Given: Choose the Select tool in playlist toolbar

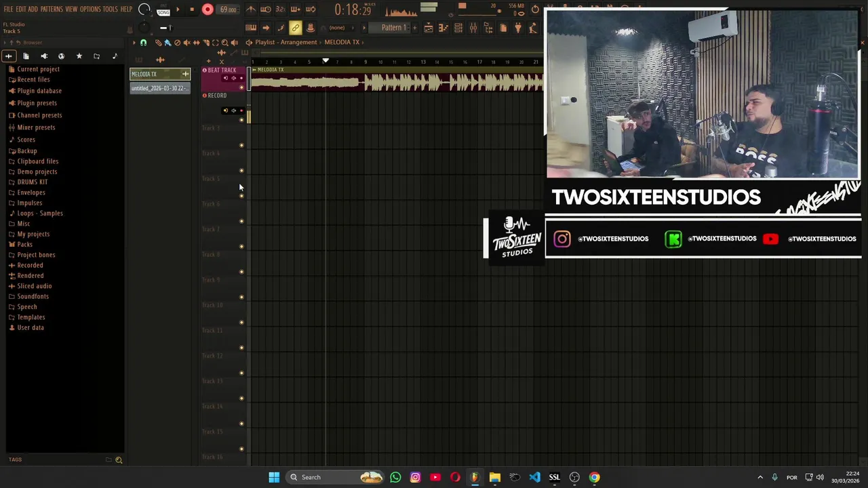Looking at the screenshot, I should pyautogui.click(x=216, y=43).
